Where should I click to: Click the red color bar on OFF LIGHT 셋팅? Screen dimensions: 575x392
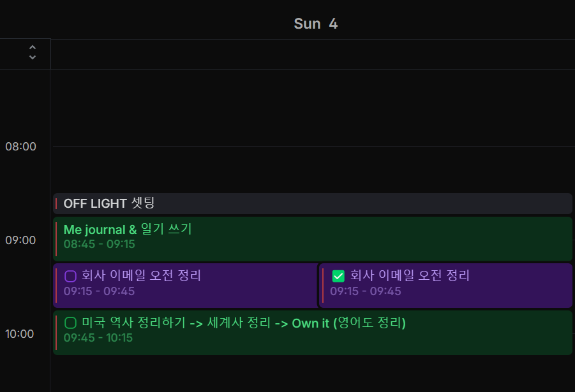pyautogui.click(x=56, y=203)
